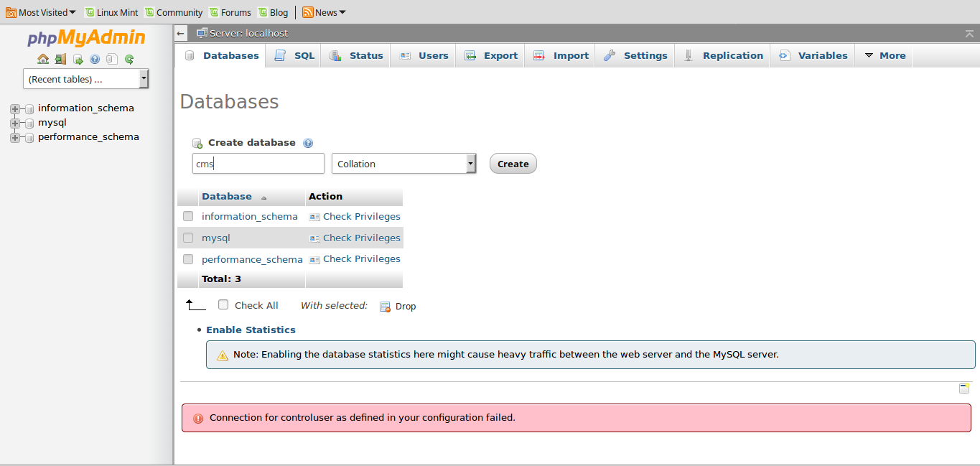Click the phpMyAdmin logo

86,37
